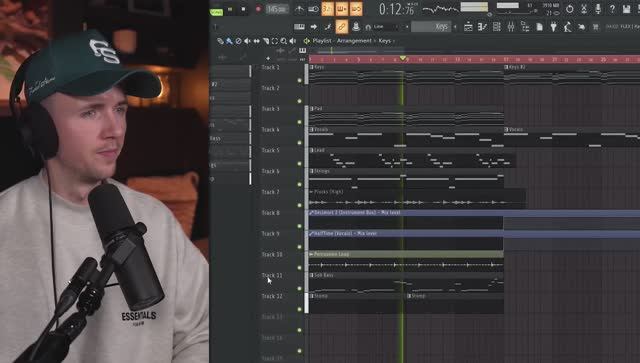Toggle the highlighted multilink to controllers icon

point(342,27)
